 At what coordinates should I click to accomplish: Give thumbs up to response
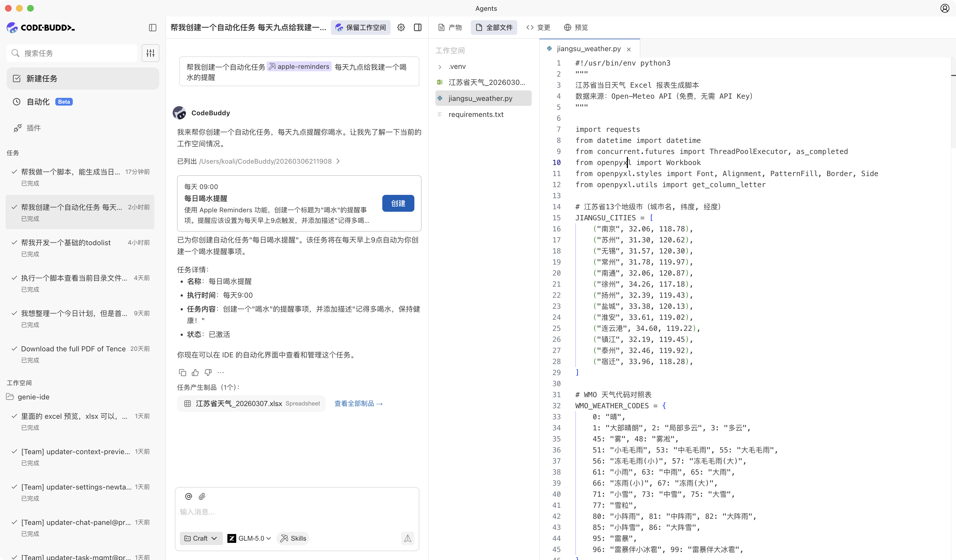[195, 373]
